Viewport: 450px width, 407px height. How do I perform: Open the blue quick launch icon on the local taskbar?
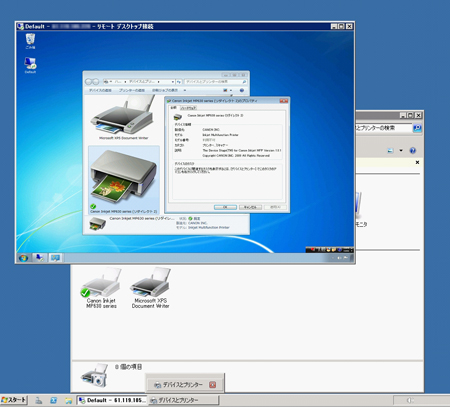(53, 400)
